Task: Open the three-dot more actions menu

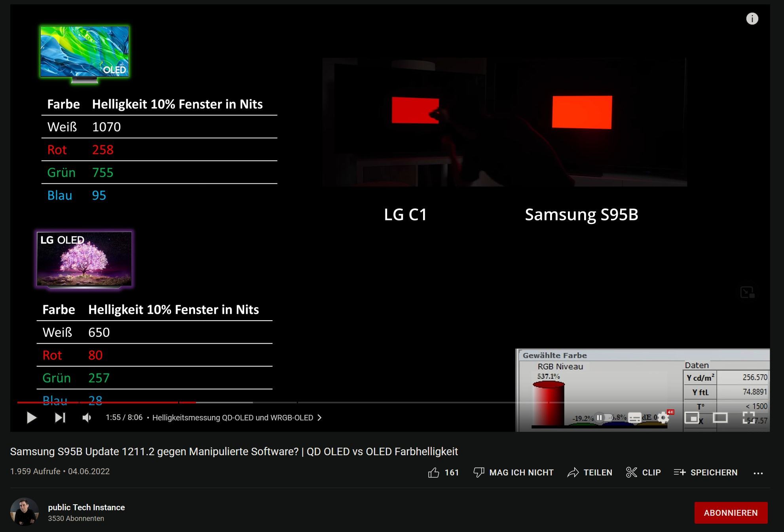Action: (758, 473)
